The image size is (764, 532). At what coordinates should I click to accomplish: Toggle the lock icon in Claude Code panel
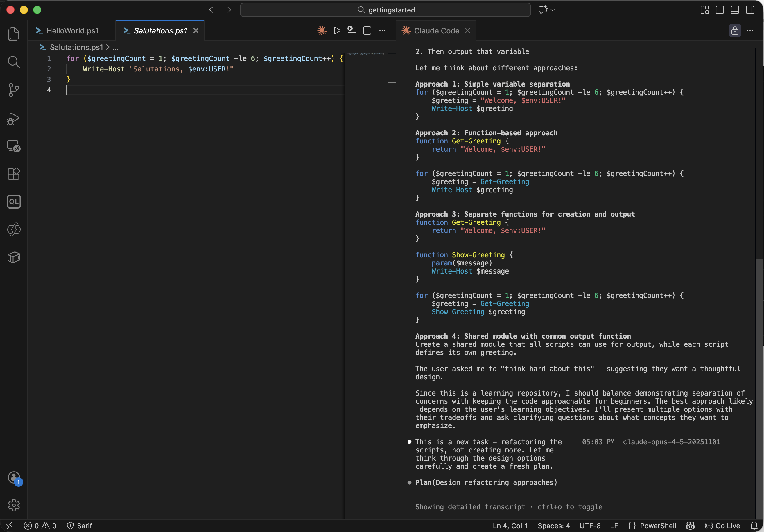pos(735,30)
